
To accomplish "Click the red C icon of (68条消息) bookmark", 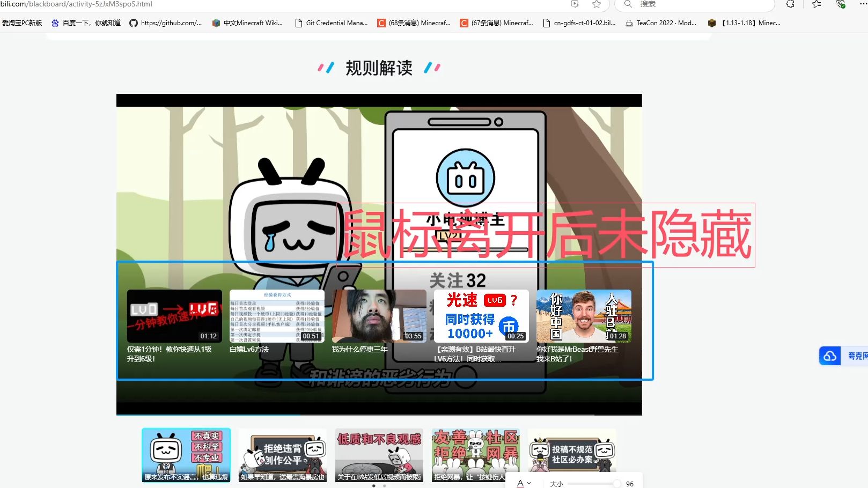I will click(381, 23).
